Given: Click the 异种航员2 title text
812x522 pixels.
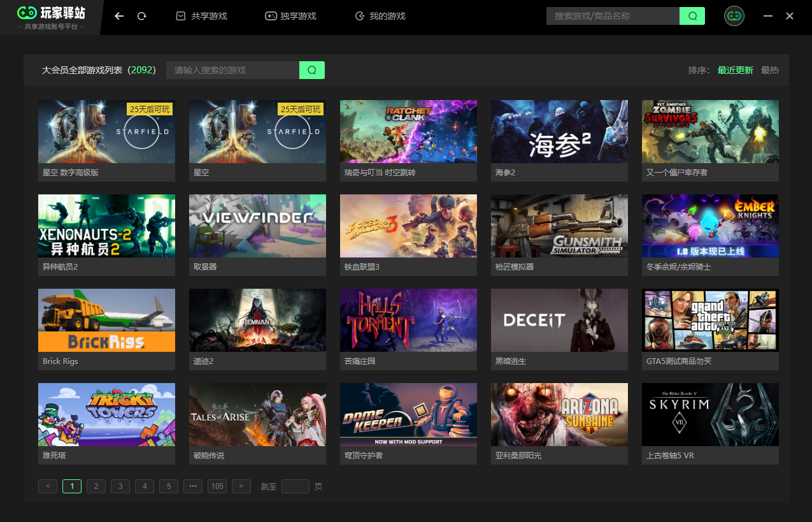Looking at the screenshot, I should (x=60, y=267).
